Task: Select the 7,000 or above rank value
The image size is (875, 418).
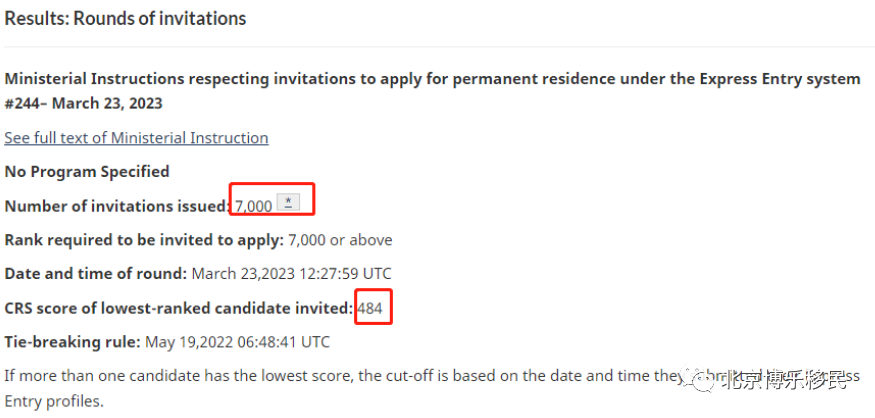Action: [x=340, y=241]
